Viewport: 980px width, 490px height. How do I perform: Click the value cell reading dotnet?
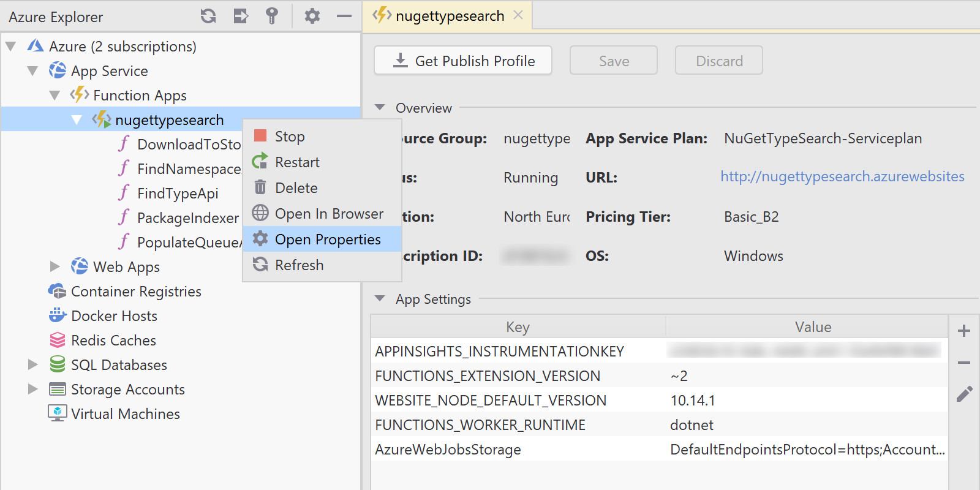[807, 424]
